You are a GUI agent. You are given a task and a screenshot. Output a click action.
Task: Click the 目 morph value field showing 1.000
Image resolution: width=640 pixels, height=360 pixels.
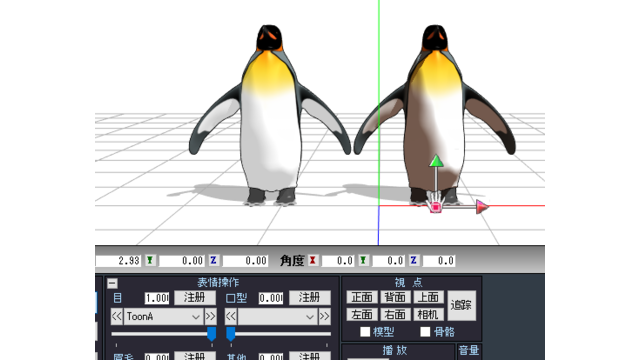pyautogui.click(x=157, y=298)
